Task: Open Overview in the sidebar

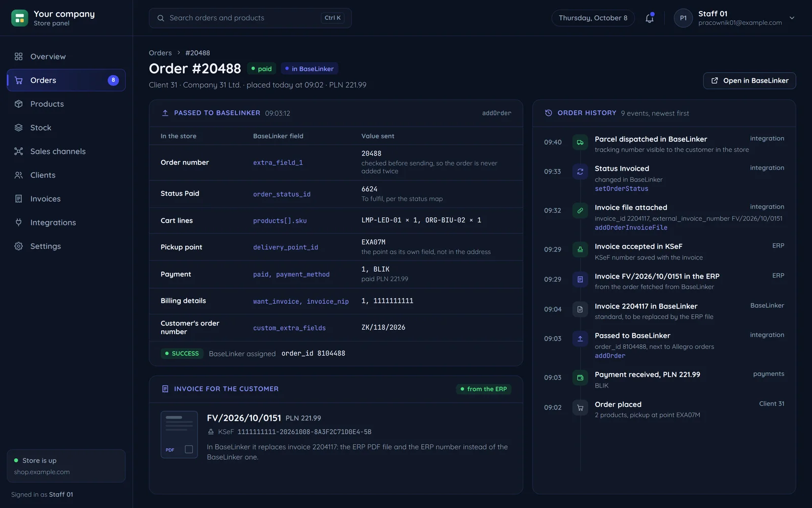Action: point(66,56)
